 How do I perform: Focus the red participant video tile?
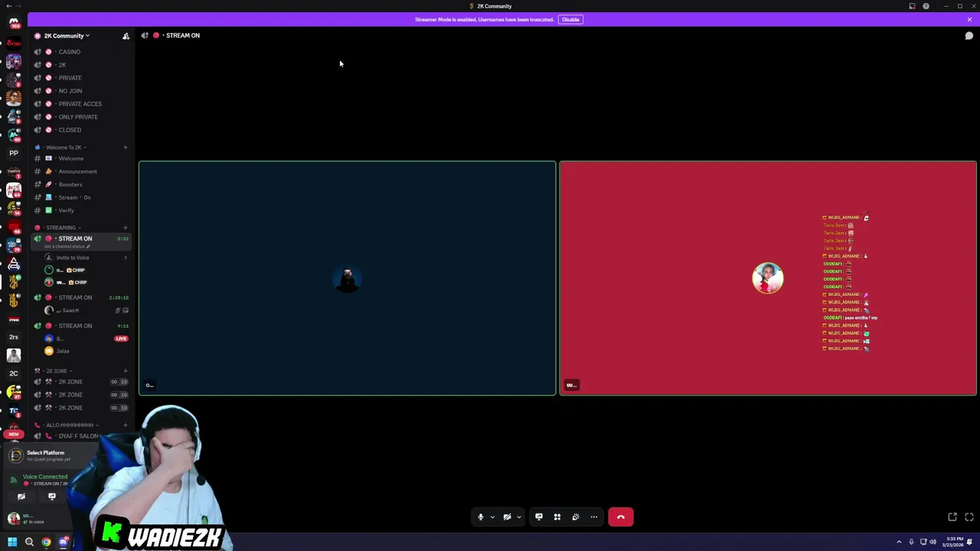768,278
